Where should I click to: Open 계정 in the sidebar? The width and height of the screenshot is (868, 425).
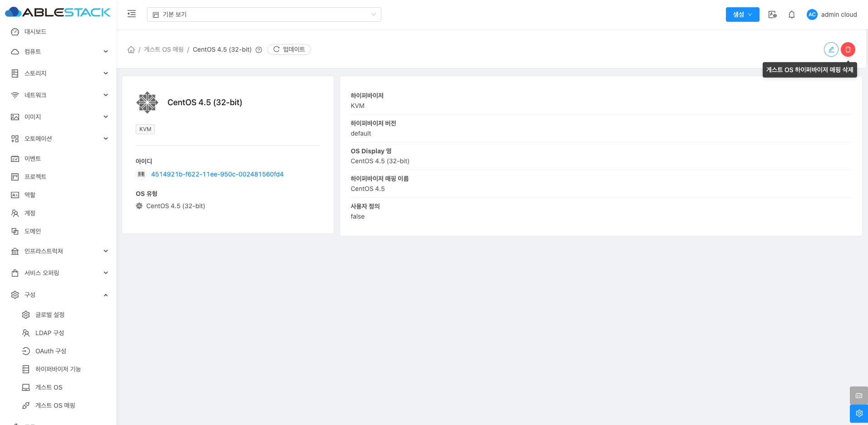(58, 213)
